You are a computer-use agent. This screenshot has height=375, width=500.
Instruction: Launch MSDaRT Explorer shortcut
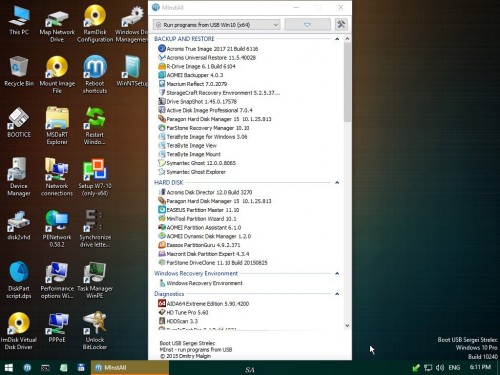coord(57,126)
